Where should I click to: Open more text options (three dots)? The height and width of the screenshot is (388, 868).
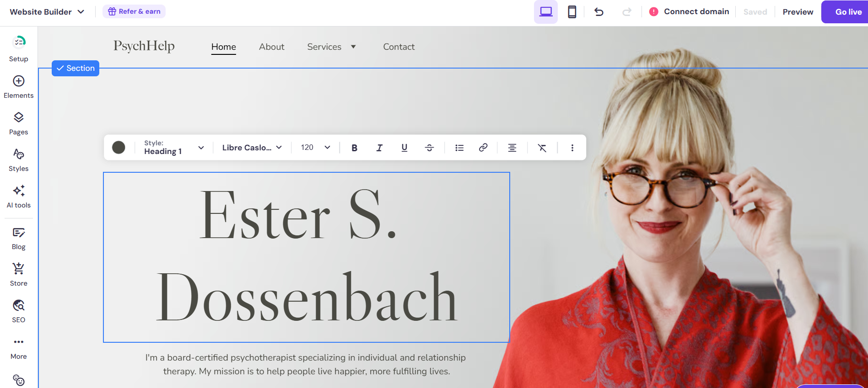click(572, 148)
